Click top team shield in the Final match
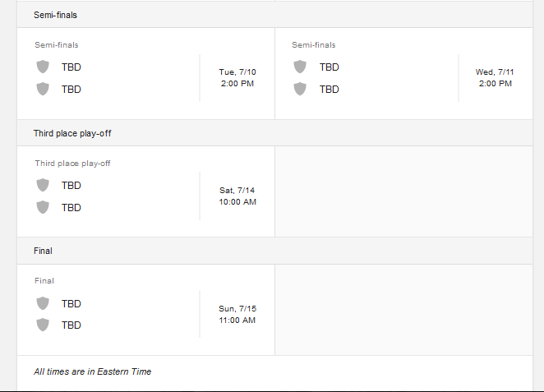The height and width of the screenshot is (392, 544). coord(43,303)
